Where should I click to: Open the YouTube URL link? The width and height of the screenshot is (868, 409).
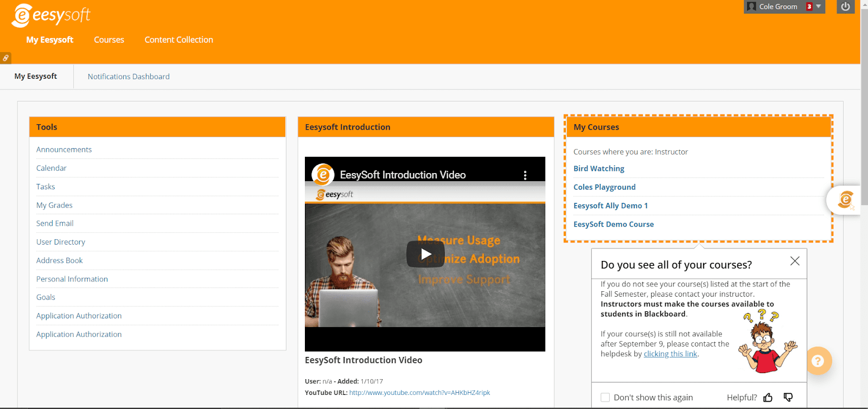click(x=419, y=393)
